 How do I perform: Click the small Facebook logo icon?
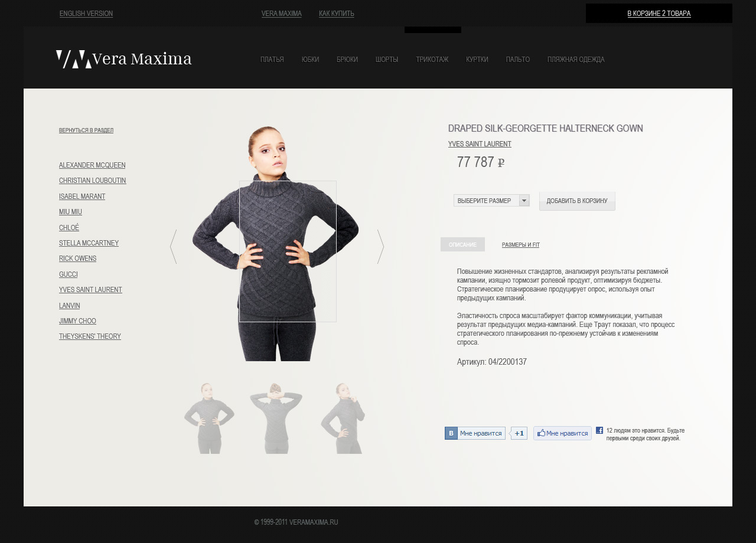[x=599, y=430]
